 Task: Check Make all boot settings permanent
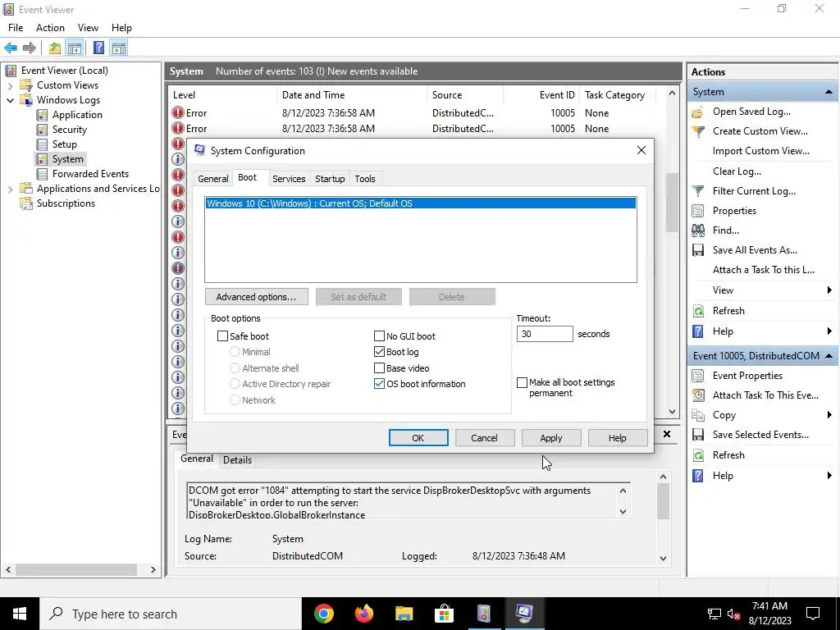click(523, 382)
